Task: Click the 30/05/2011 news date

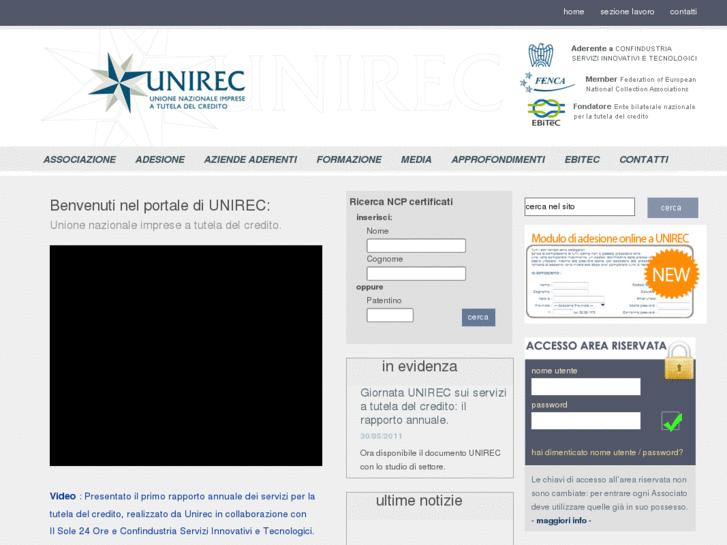Action: (381, 436)
